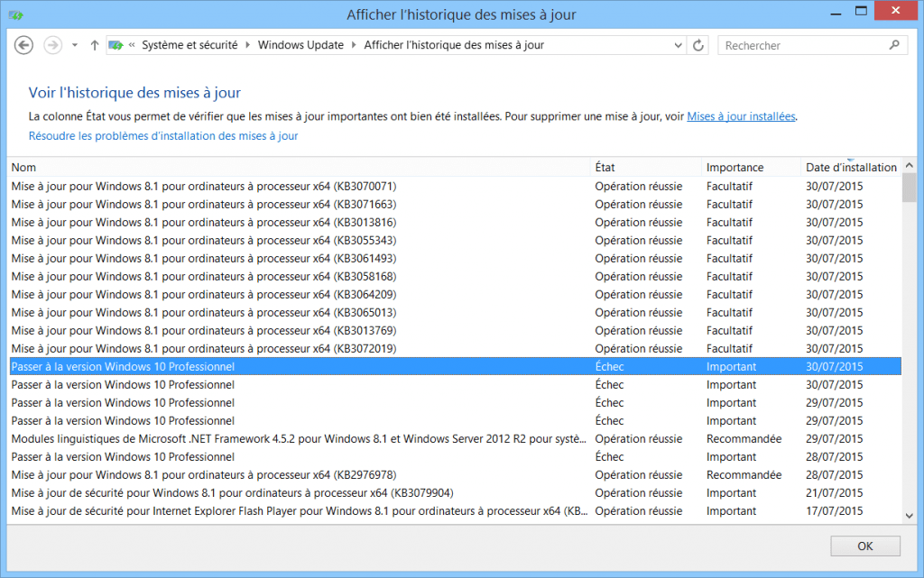
Task: Click the Forward navigation arrow
Action: coord(53,45)
